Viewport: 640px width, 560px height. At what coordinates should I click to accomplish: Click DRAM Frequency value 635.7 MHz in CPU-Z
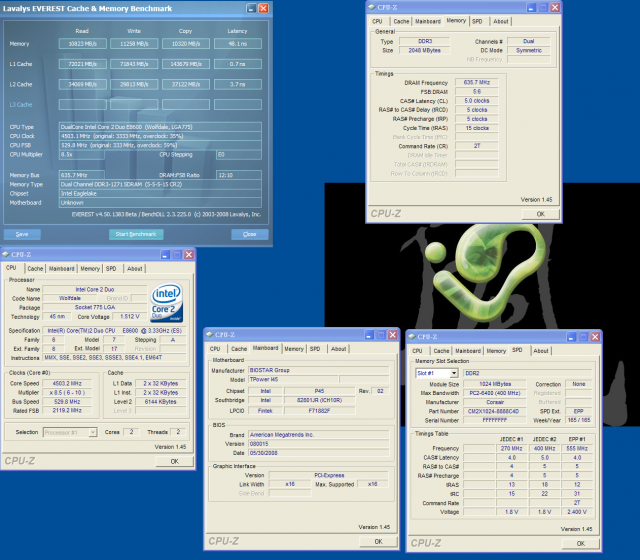click(x=477, y=82)
